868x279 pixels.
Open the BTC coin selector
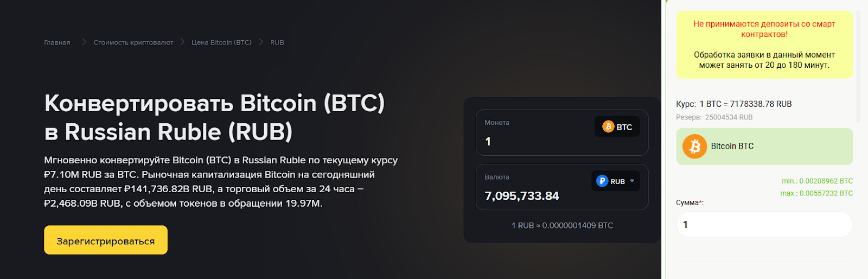[x=617, y=127]
